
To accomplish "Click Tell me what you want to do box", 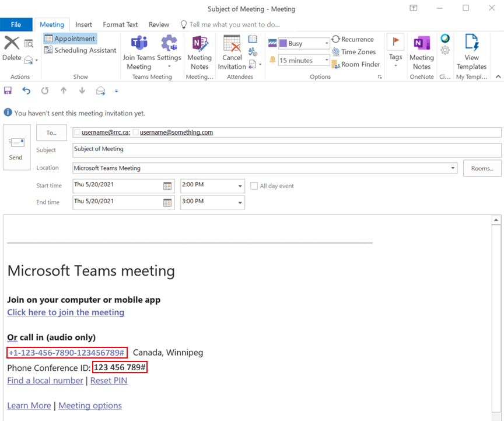I will [230, 25].
